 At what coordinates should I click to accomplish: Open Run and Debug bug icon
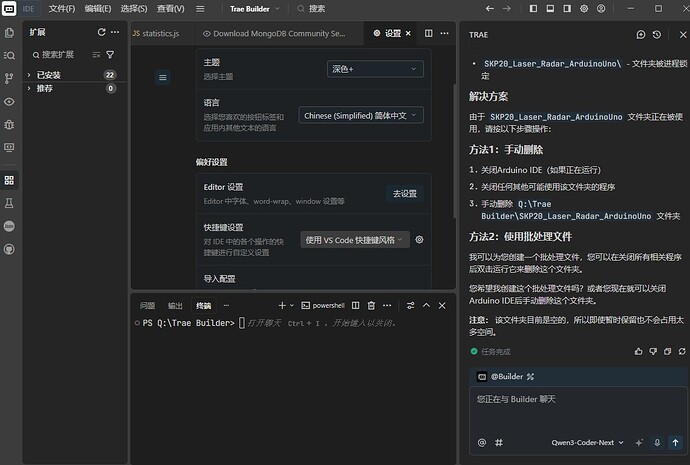tap(9, 124)
